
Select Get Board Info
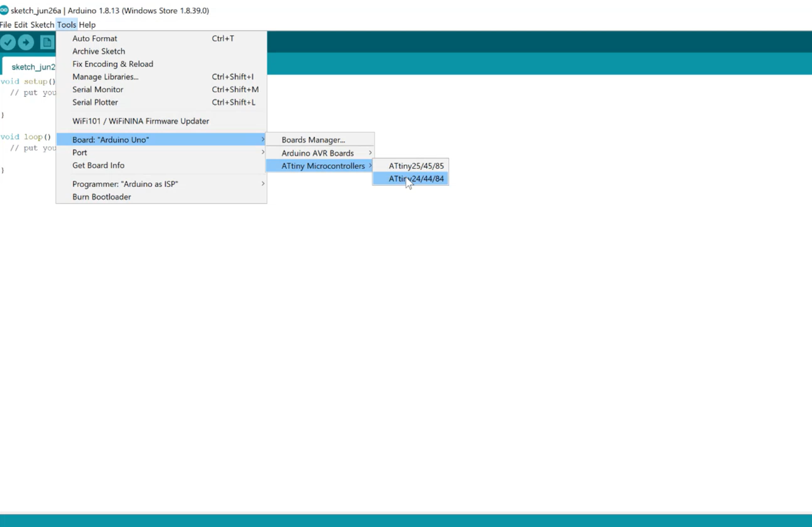coord(161,165)
